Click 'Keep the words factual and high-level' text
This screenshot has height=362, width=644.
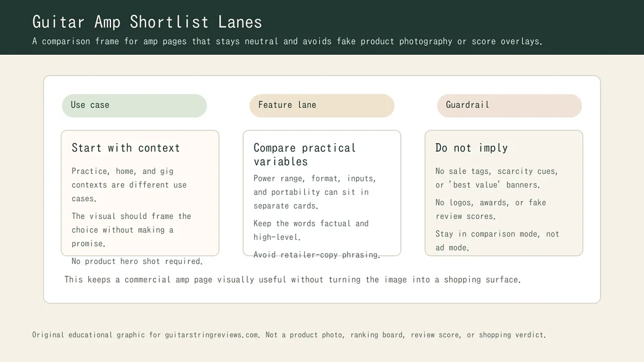311,230
